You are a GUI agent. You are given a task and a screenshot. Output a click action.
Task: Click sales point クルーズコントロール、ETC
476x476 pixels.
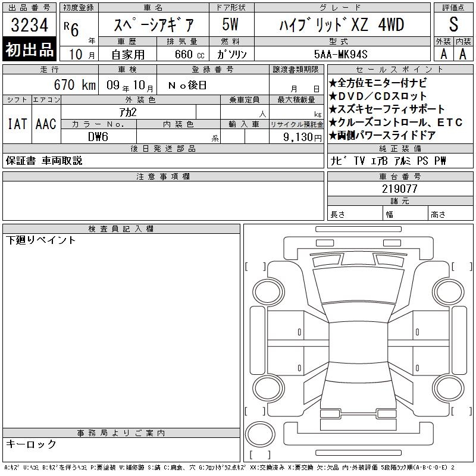click(x=396, y=123)
